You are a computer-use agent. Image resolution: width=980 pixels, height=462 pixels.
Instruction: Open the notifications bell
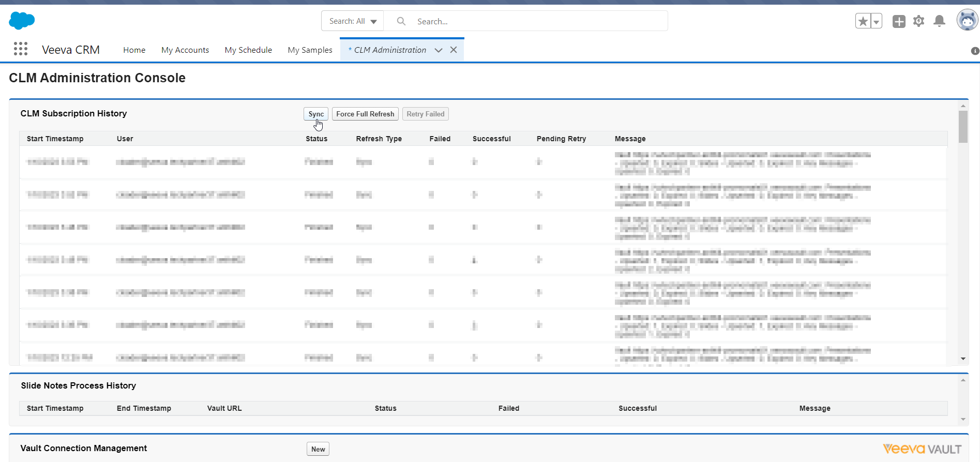tap(939, 21)
